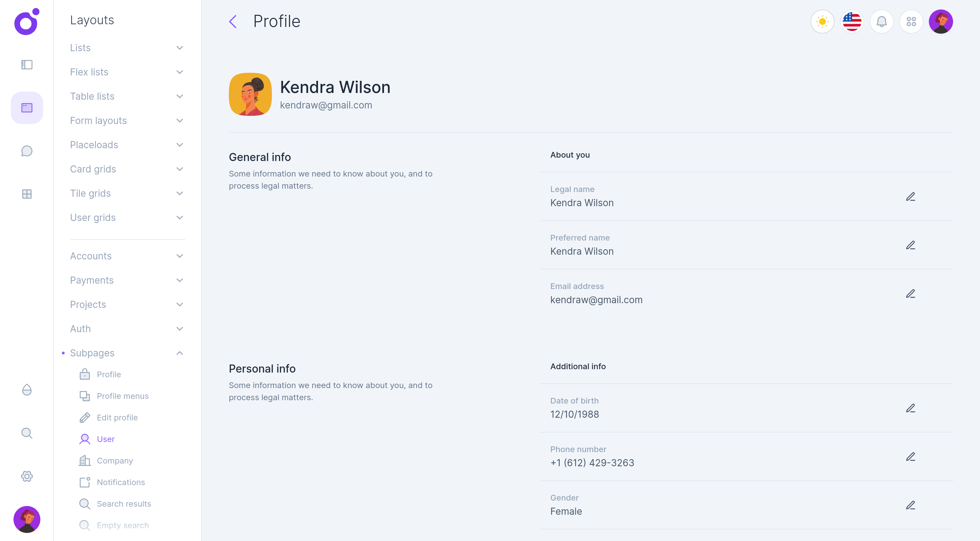Open the chat bubble icon in sidebar
This screenshot has width=980, height=541.
click(27, 151)
